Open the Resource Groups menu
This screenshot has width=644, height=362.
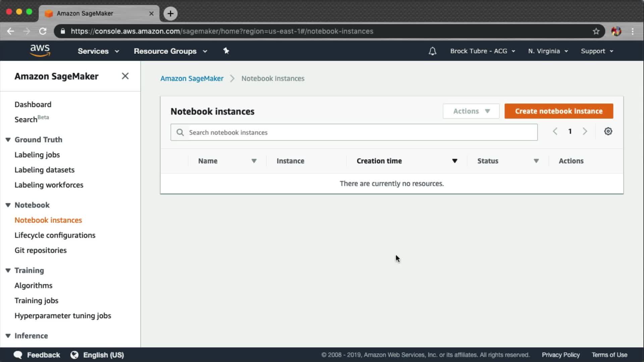pyautogui.click(x=170, y=51)
